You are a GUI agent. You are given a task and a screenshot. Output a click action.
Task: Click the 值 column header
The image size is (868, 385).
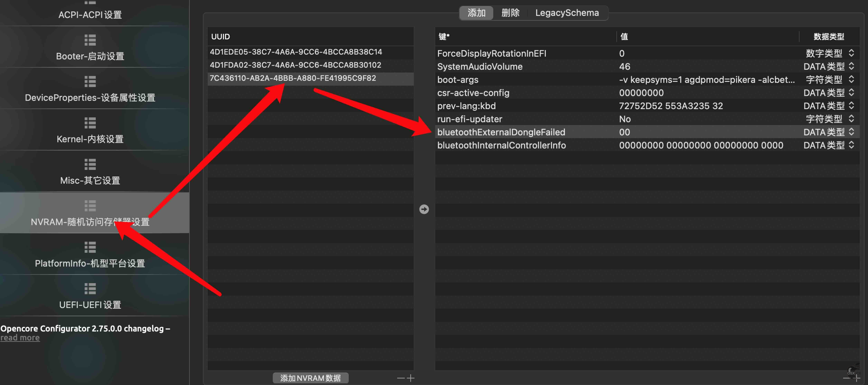pos(708,36)
